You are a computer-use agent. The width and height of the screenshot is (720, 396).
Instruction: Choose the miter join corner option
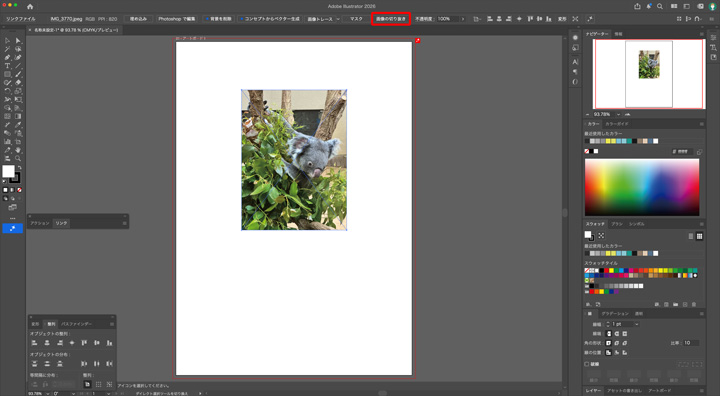609,343
